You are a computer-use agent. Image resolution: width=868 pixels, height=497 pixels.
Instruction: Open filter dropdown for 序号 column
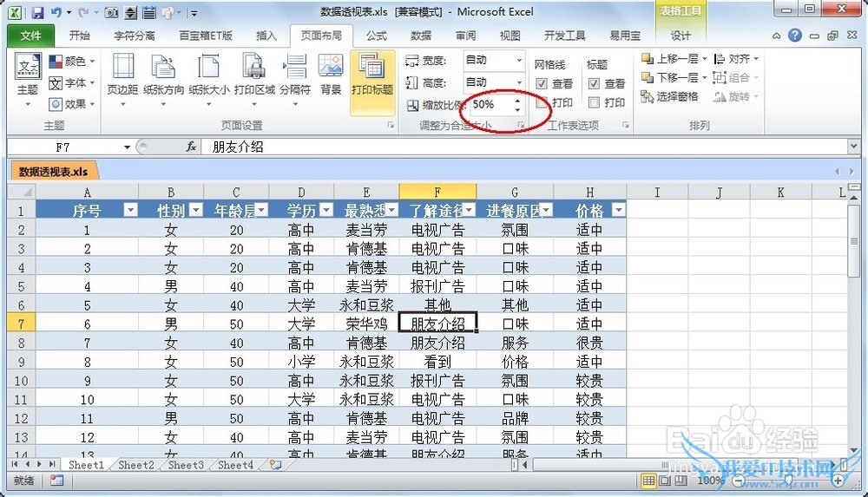131,210
